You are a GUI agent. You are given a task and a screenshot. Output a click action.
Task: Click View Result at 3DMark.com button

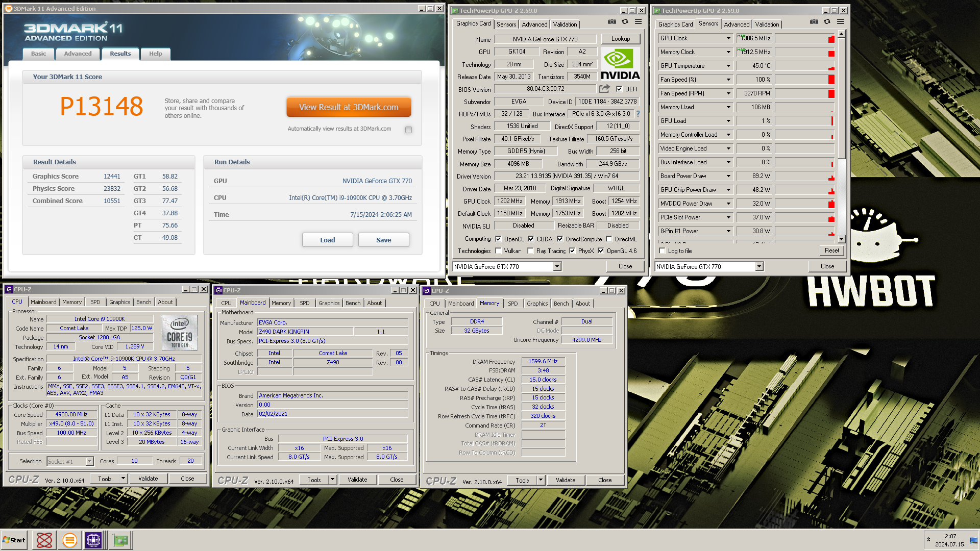[349, 107]
